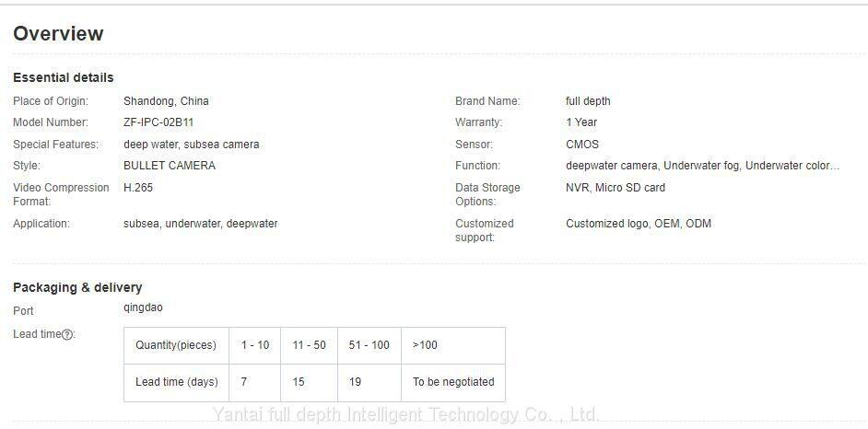
Task: Click the '1 - 10' quantity cell
Action: 255,345
